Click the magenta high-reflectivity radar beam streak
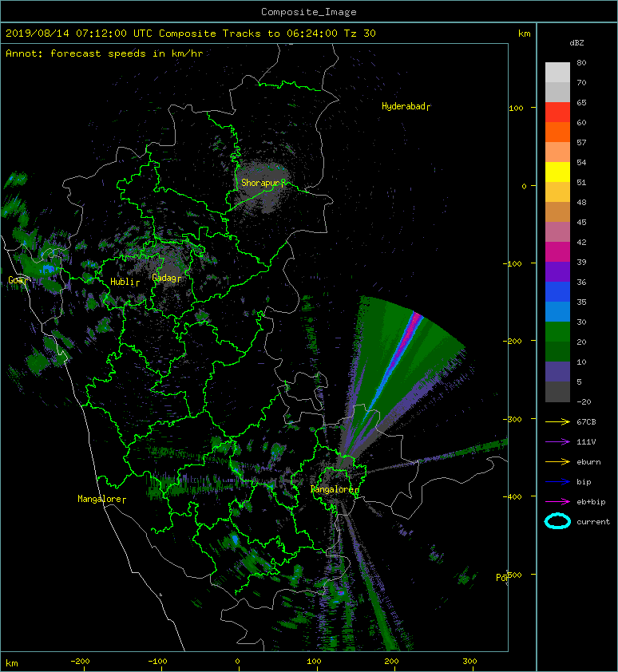 pos(406,338)
